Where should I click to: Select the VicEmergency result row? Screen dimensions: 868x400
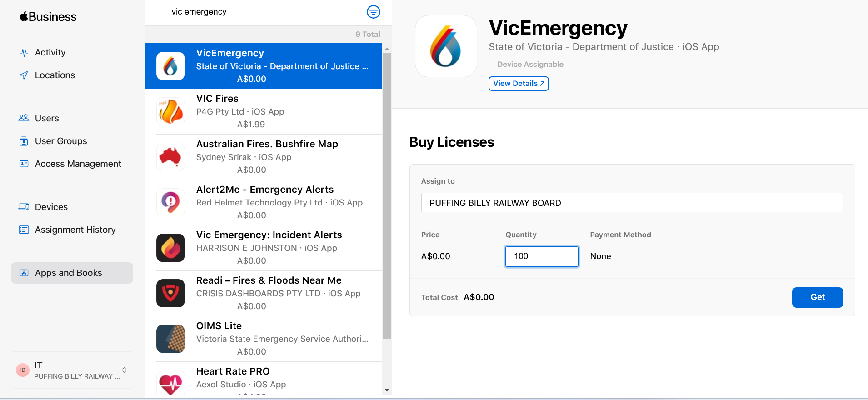(x=264, y=66)
